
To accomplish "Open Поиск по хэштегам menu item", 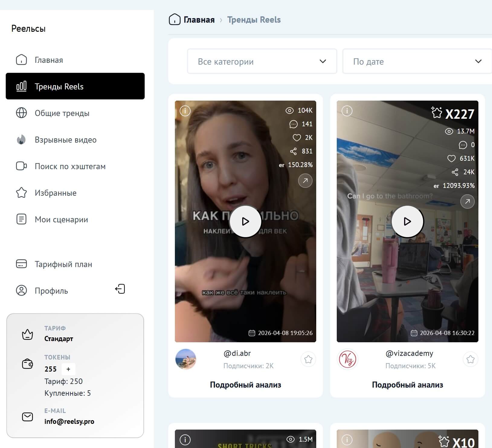I will coord(70,166).
